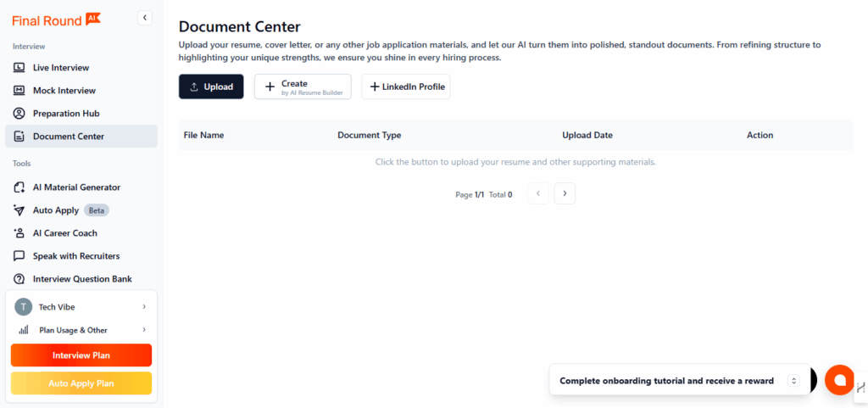Image resolution: width=868 pixels, height=408 pixels.
Task: Select the Final Round AI logo
Action: tap(56, 20)
